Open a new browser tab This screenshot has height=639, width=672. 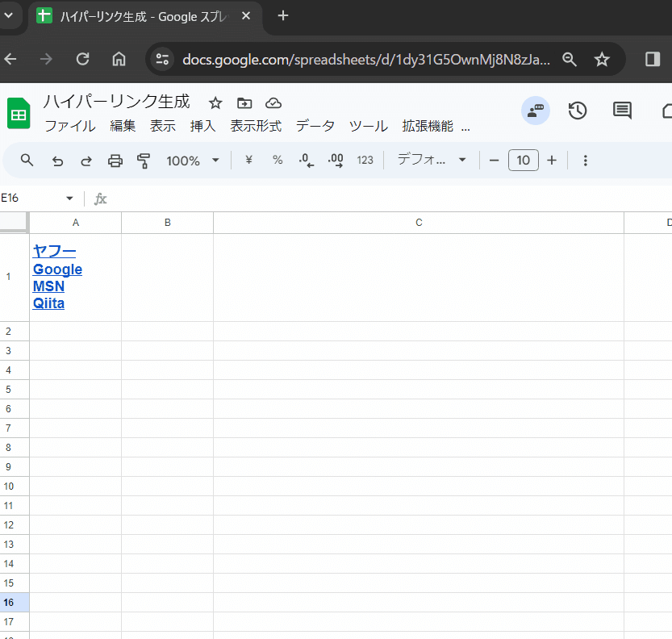(x=283, y=16)
